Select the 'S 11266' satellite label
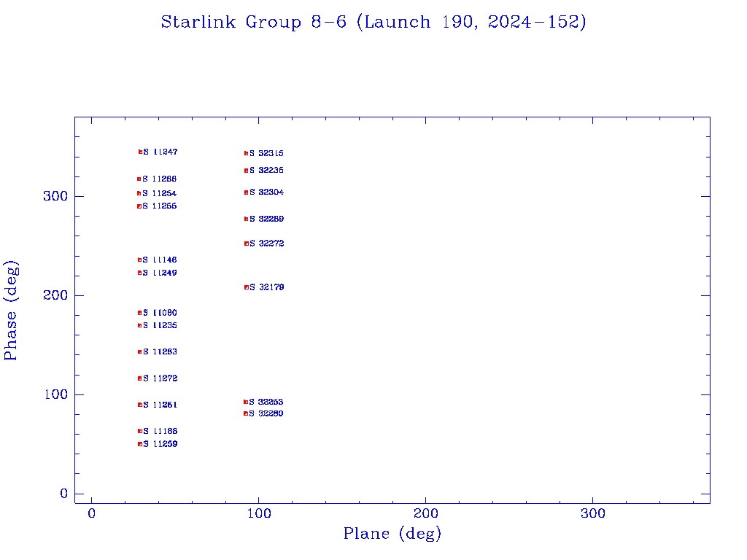The width and height of the screenshot is (747, 560). (160, 179)
